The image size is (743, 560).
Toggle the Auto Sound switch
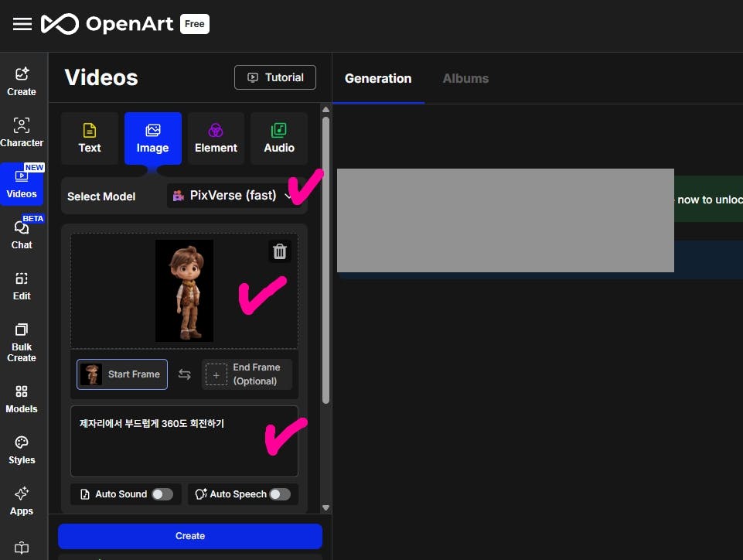(x=162, y=494)
